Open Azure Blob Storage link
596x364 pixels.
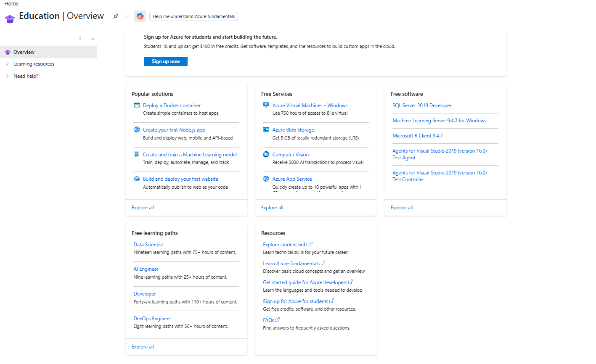pos(293,130)
